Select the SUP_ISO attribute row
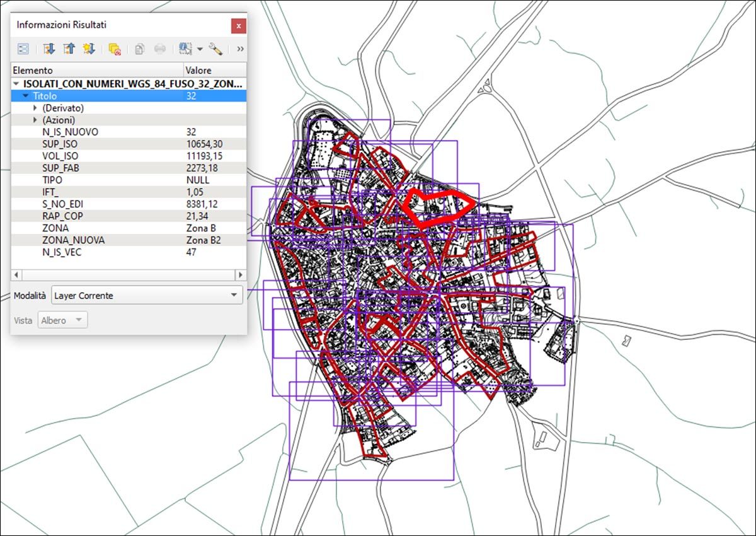 click(x=60, y=144)
